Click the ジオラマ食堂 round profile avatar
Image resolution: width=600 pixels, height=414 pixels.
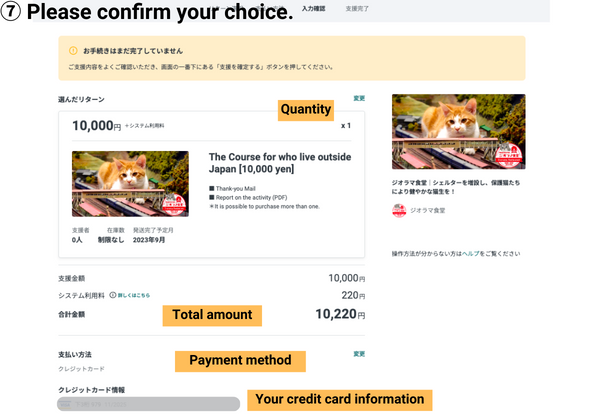click(x=400, y=210)
